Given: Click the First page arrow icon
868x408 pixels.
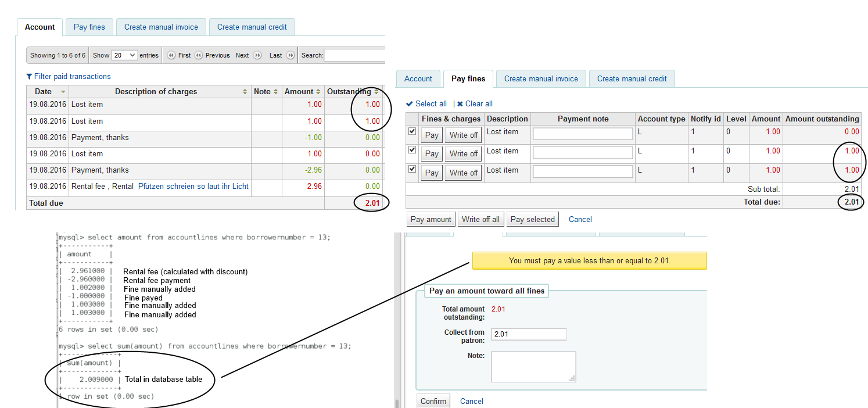Looking at the screenshot, I should (x=171, y=55).
